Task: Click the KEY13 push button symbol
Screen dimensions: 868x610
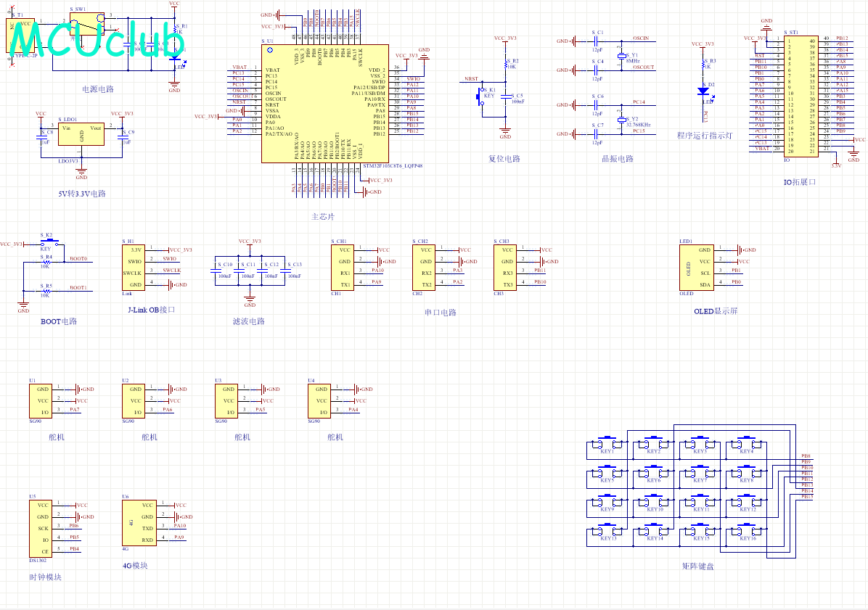Action: [607, 530]
